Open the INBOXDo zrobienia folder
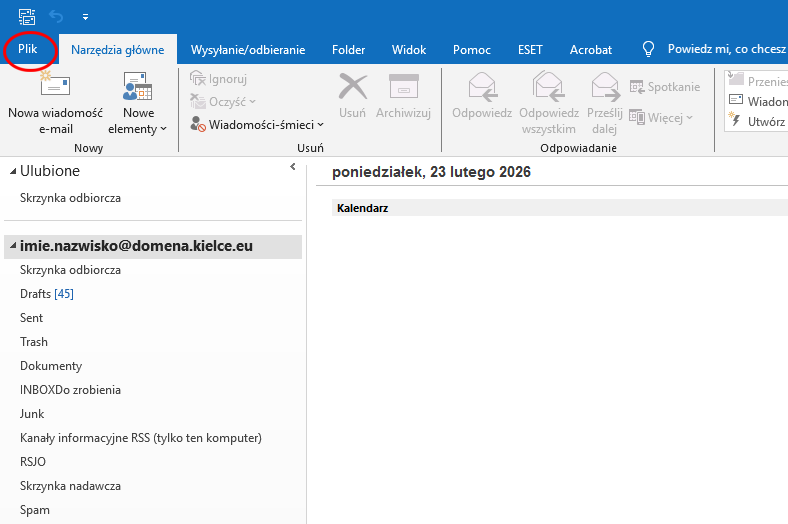788x524 pixels. tap(70, 390)
